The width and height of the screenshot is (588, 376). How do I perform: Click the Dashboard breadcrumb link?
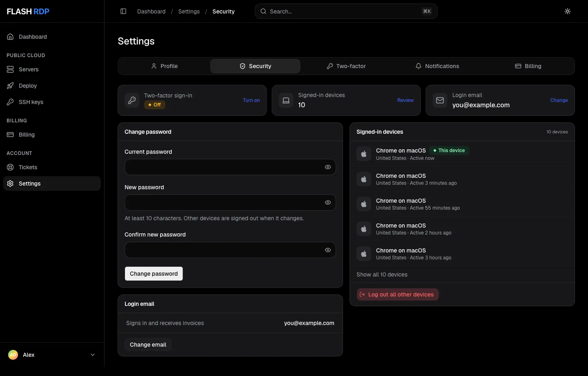point(151,11)
